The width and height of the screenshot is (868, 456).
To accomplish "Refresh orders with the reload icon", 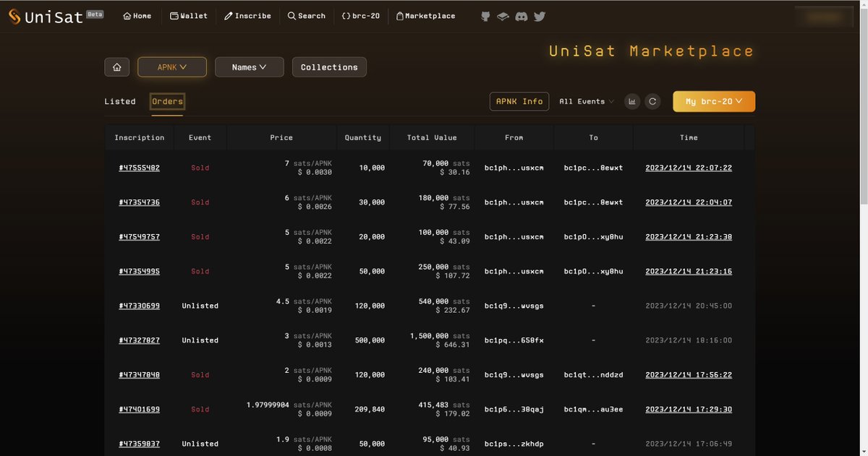I will pyautogui.click(x=652, y=102).
